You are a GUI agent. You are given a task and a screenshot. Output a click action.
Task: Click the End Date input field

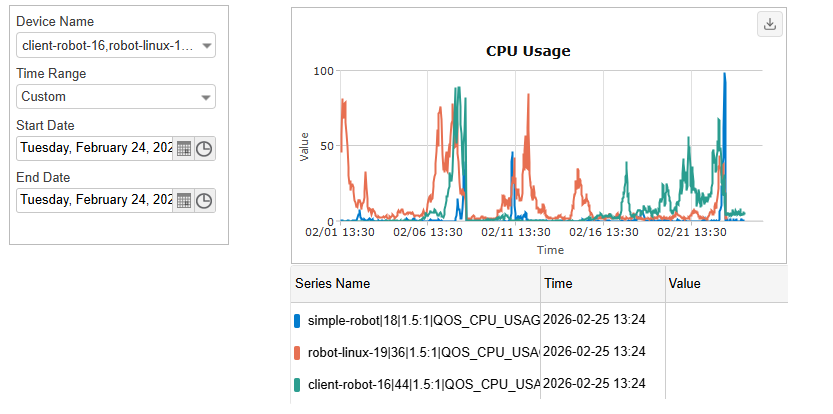(95, 200)
